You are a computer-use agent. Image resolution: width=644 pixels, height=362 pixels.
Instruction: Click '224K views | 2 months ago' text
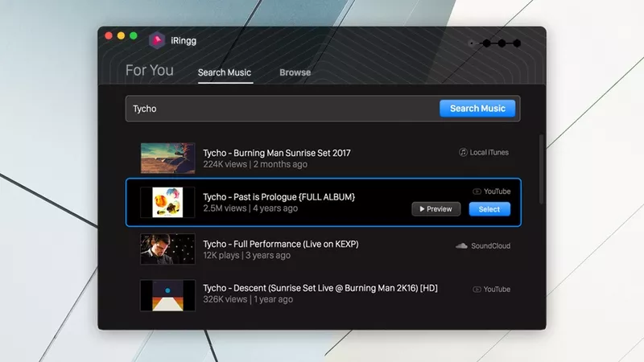[255, 164]
